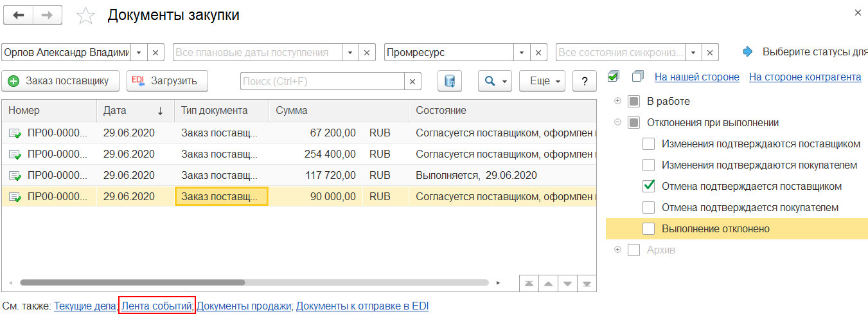Screen dimensions: 868x314
Task: Open the magnifier search options button
Action: 494,81
